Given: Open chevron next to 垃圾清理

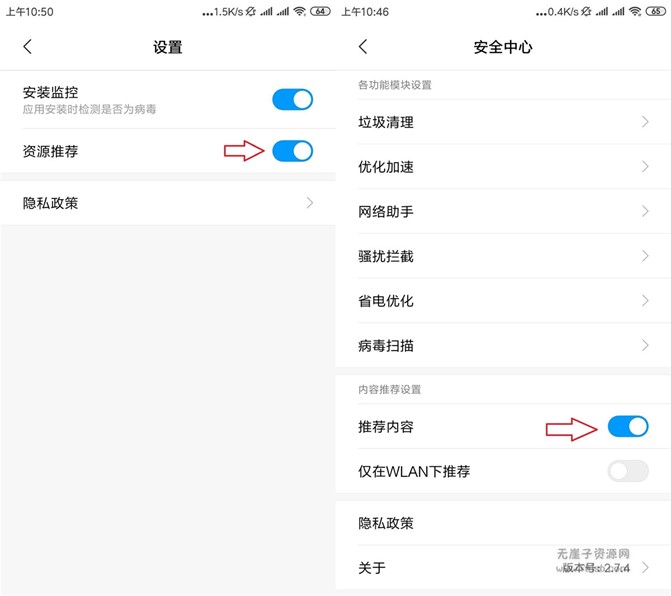Looking at the screenshot, I should tap(645, 122).
